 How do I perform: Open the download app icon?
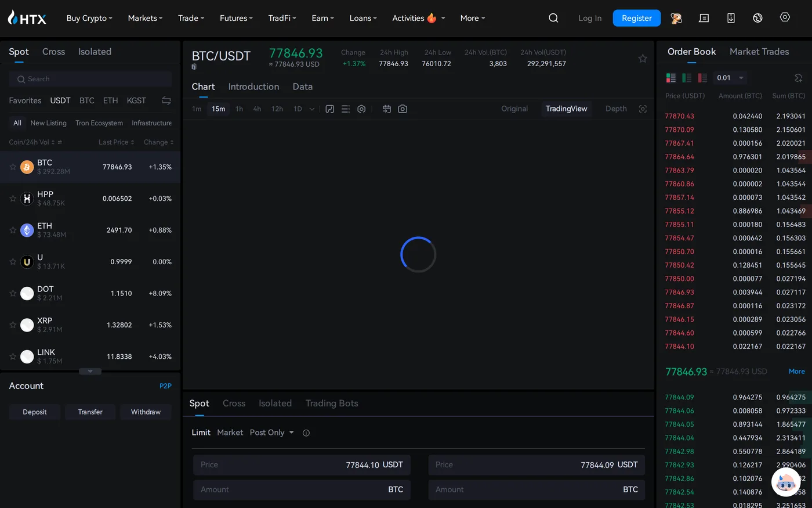pyautogui.click(x=731, y=18)
